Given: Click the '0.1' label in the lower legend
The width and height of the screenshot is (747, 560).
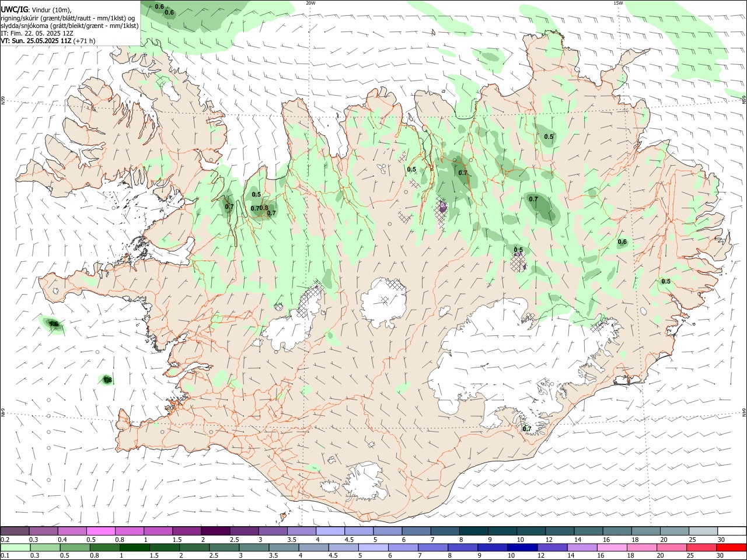Looking at the screenshot, I should coord(5,556).
